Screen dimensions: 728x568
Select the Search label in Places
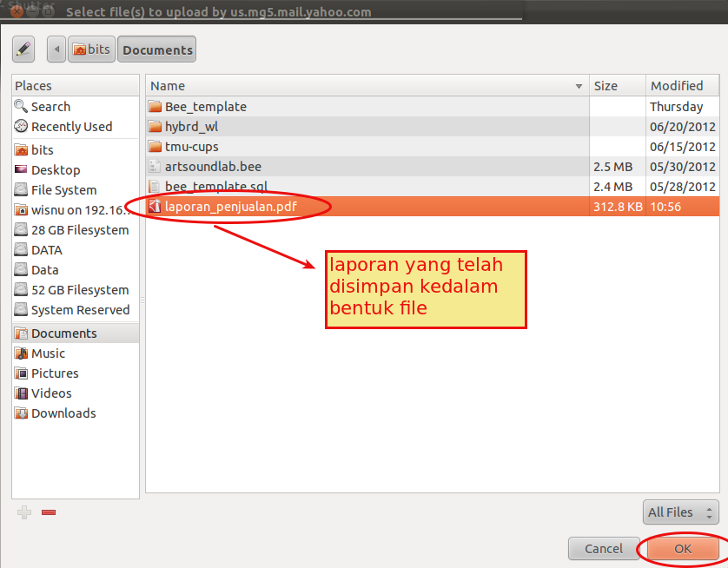point(50,107)
